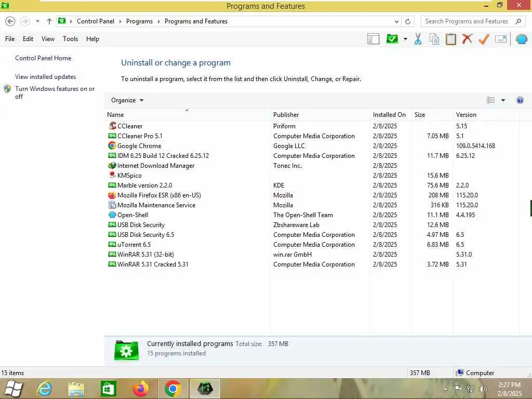
Task: Sort by Installed On column header
Action: (390, 115)
